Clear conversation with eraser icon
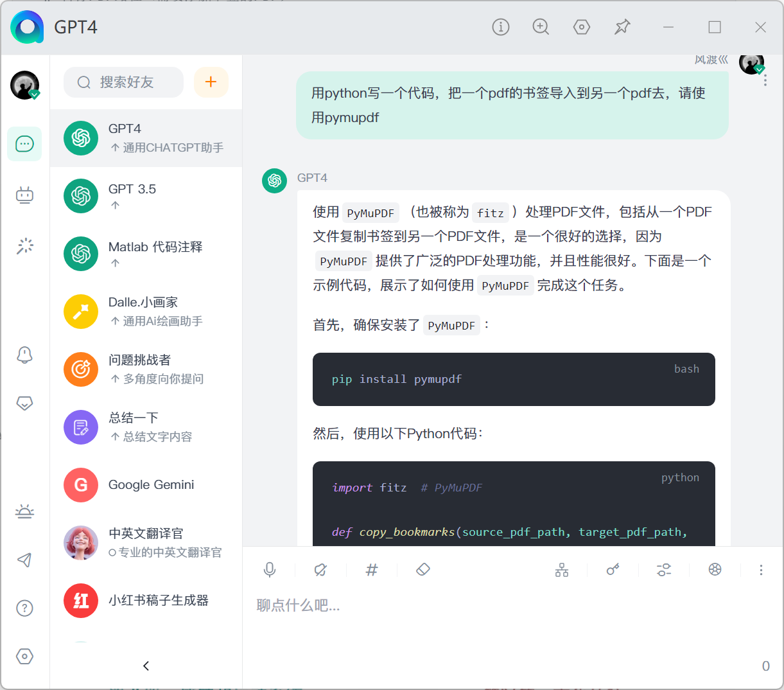Screen dimensions: 784x690 pos(422,570)
